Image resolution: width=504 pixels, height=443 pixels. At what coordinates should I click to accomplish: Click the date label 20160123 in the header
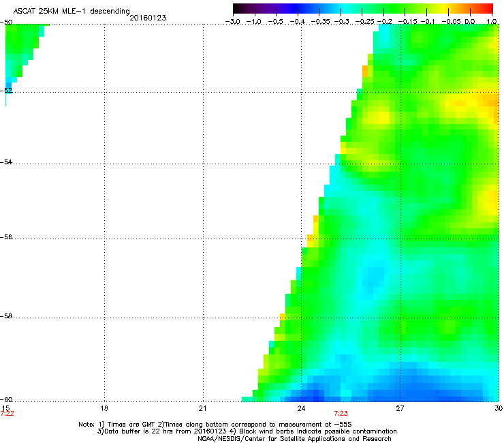click(148, 18)
